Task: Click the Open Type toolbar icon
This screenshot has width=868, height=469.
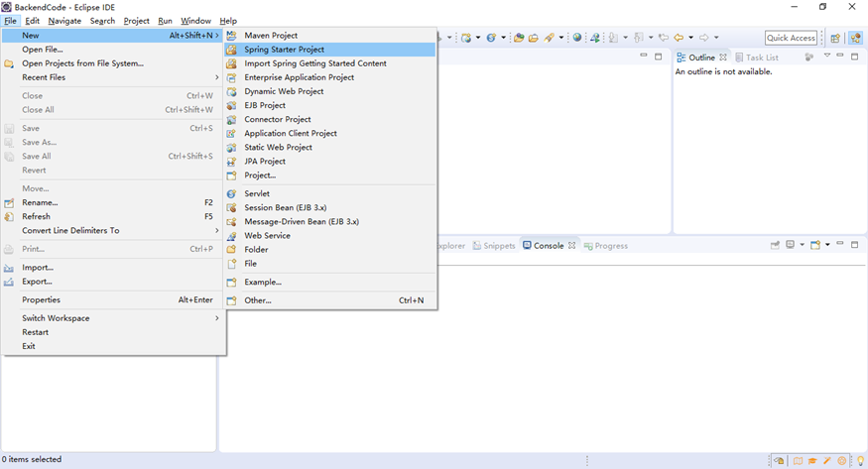Action: point(519,38)
